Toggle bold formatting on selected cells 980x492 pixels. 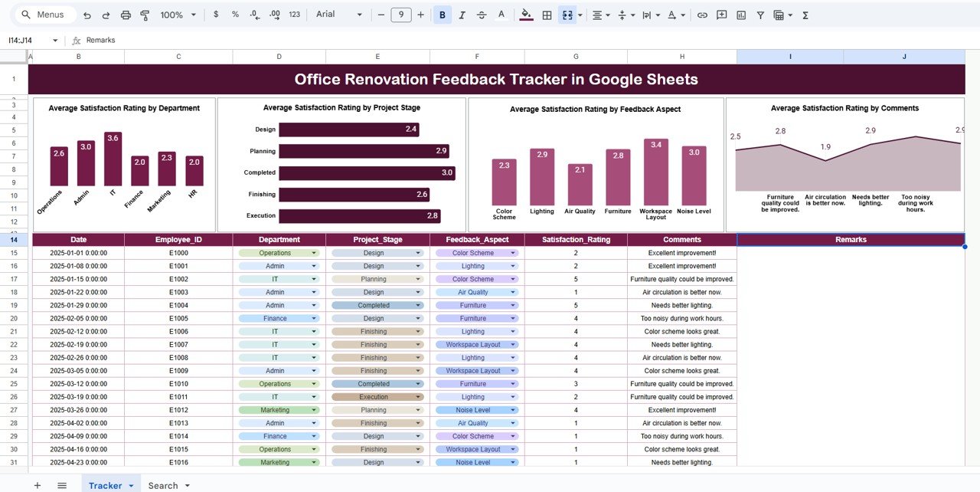[x=442, y=15]
